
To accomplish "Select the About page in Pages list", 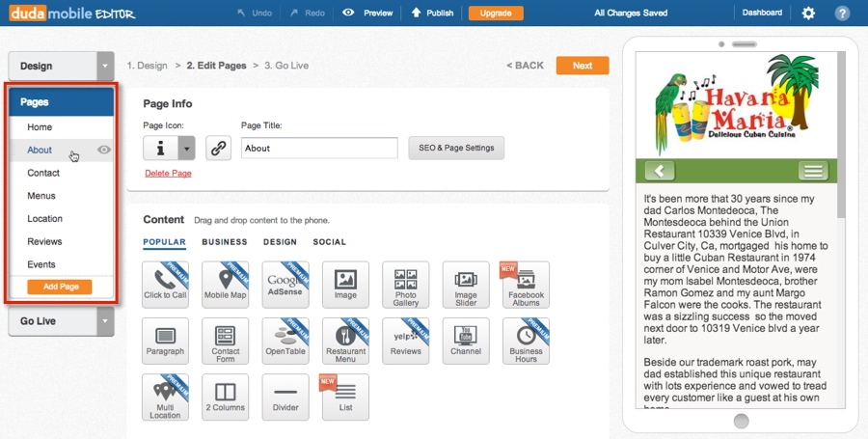I will (x=62, y=150).
